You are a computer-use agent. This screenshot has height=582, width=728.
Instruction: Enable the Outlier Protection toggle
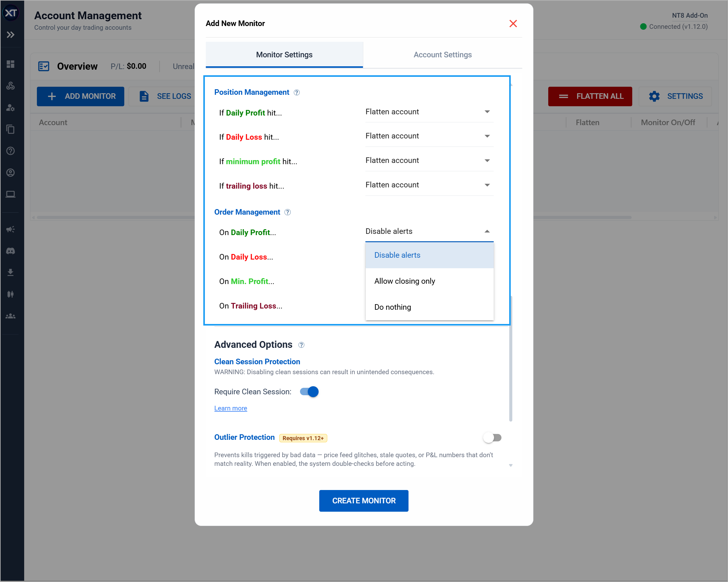click(x=492, y=437)
